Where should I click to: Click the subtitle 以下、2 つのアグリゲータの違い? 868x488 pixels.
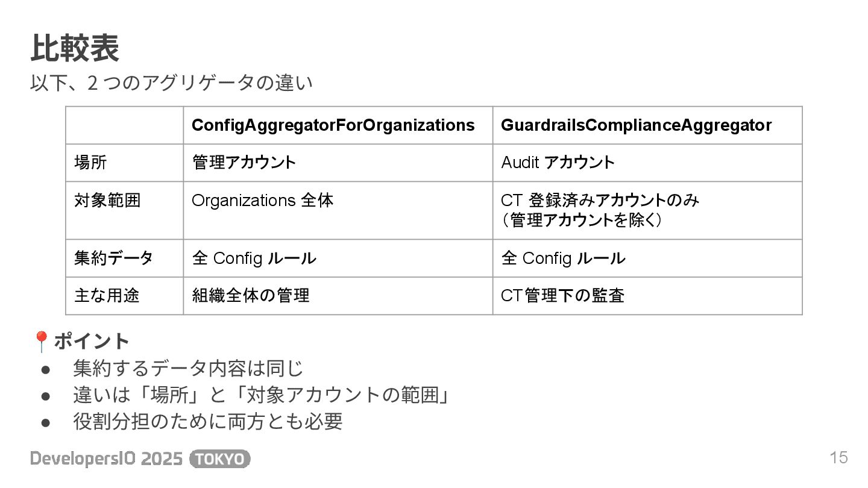click(172, 83)
